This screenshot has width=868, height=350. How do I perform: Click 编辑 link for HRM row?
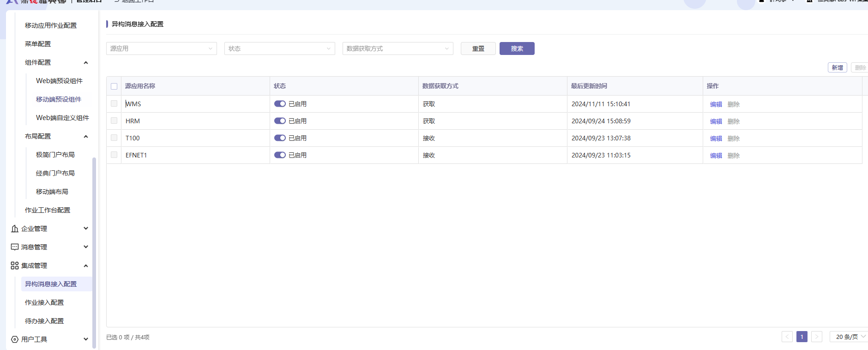pyautogui.click(x=716, y=121)
